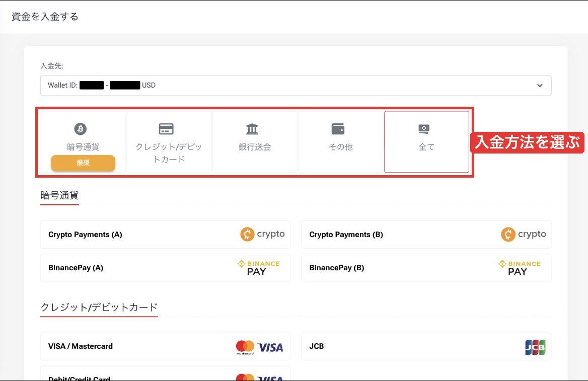Switch to その他 tab label
588x381 pixels.
click(x=340, y=147)
